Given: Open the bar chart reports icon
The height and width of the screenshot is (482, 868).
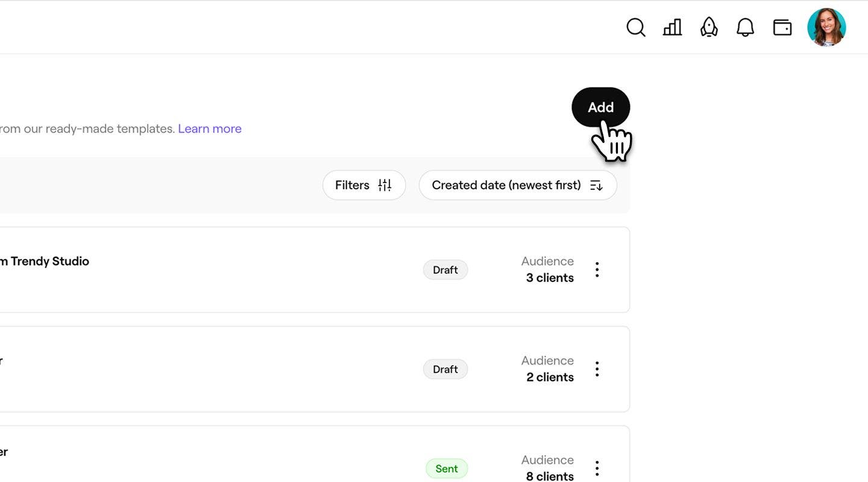Looking at the screenshot, I should (672, 28).
